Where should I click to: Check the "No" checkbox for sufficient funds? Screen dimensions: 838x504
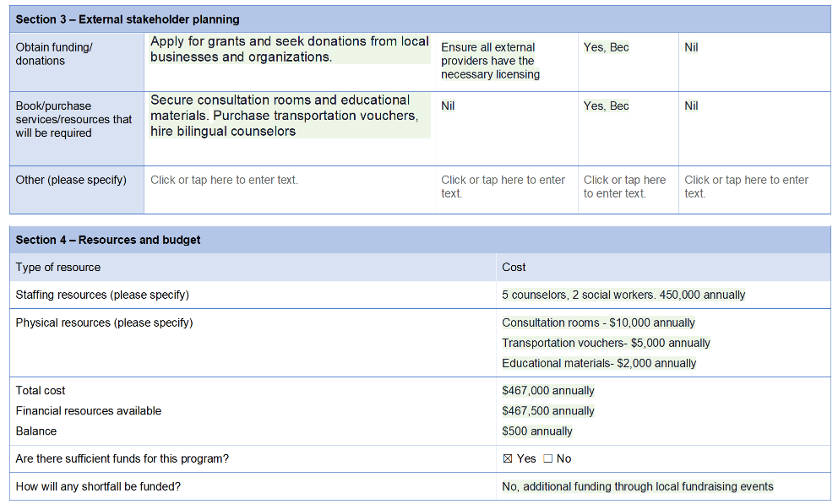pos(550,458)
